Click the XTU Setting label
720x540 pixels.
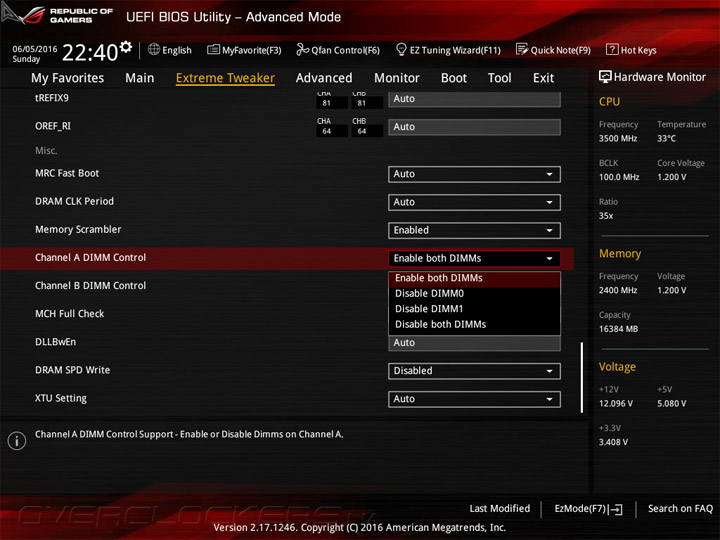coord(61,399)
